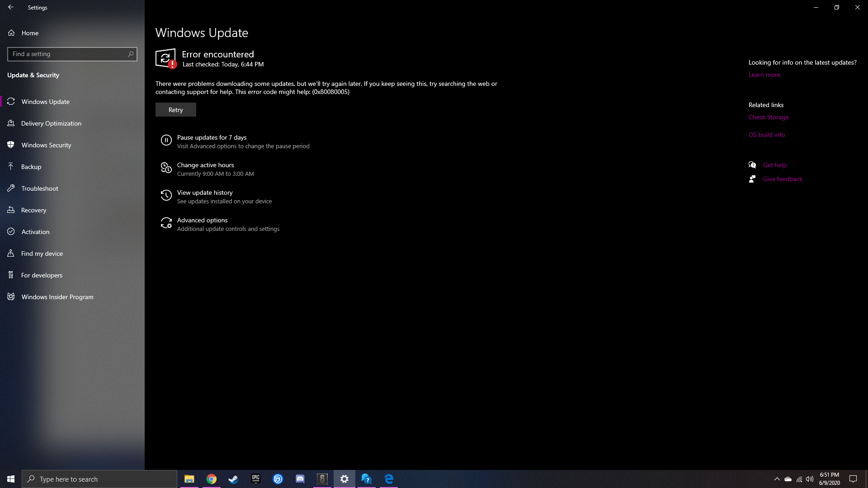Click the Learn more link
Image resolution: width=868 pixels, height=488 pixels.
(764, 75)
